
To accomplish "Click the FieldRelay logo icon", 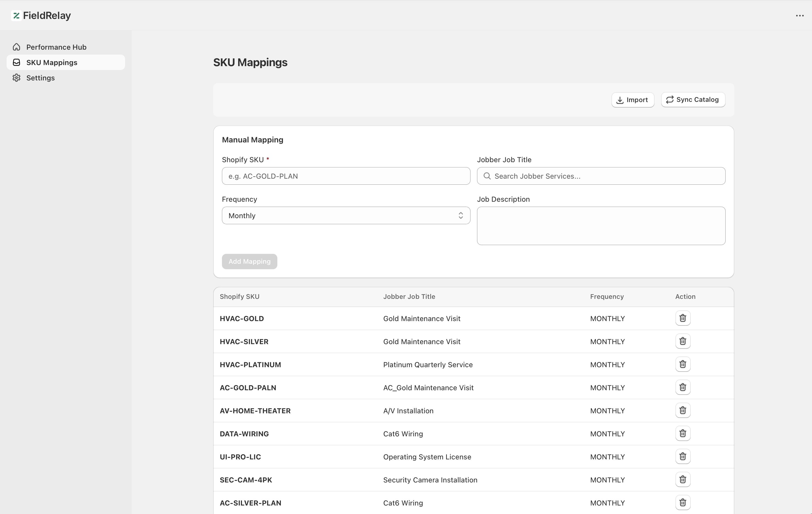I will (x=16, y=16).
